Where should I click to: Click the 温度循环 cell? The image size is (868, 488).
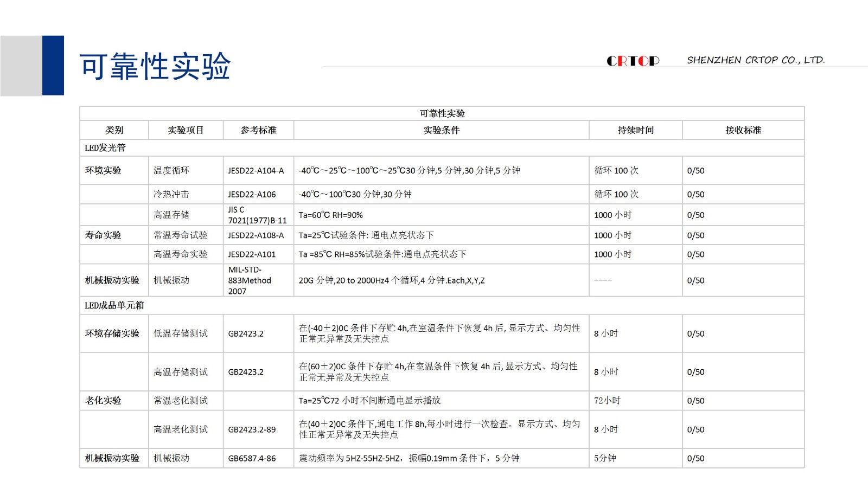point(186,170)
